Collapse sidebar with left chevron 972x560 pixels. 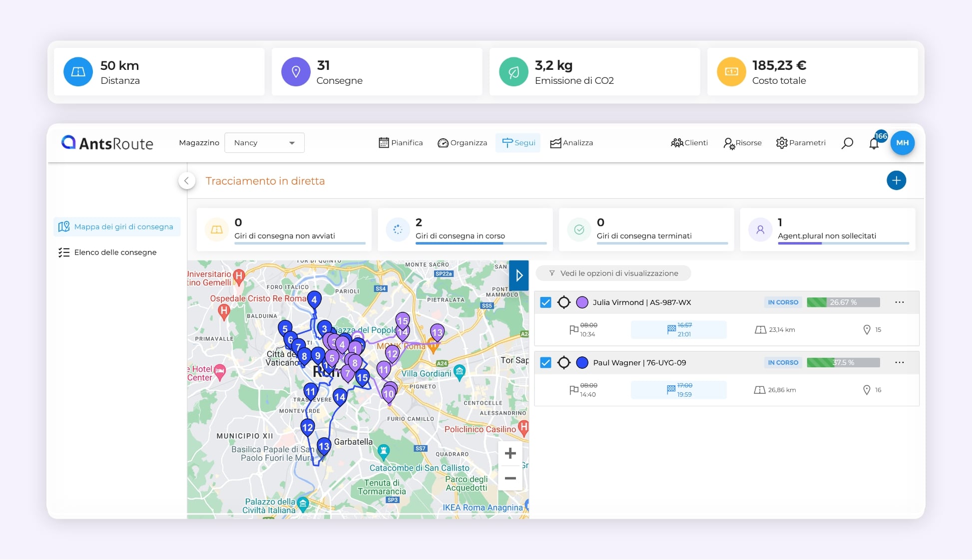point(186,181)
